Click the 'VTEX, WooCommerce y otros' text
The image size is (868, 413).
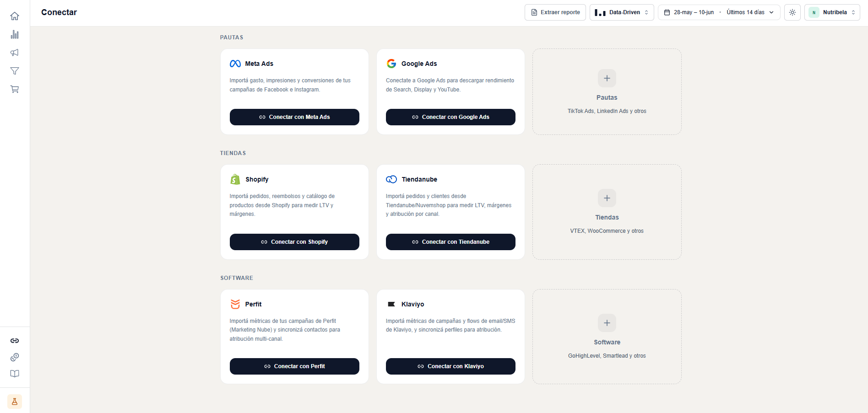pos(607,231)
